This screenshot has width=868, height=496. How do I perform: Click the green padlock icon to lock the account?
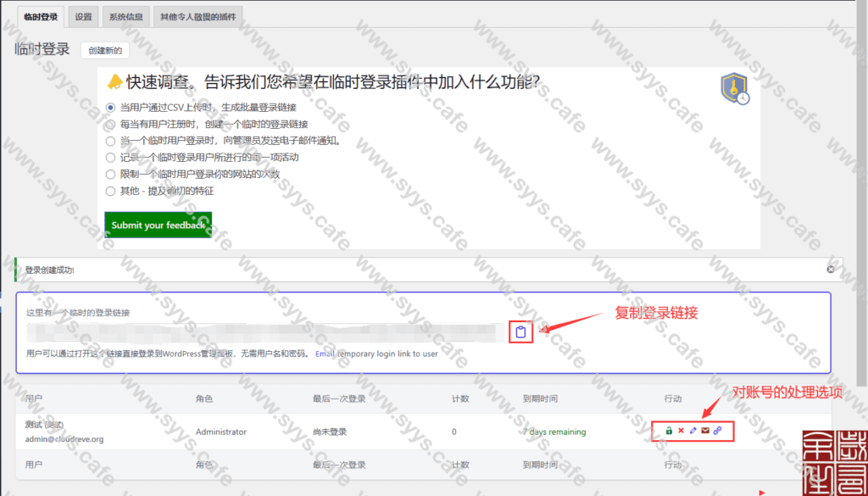(669, 430)
